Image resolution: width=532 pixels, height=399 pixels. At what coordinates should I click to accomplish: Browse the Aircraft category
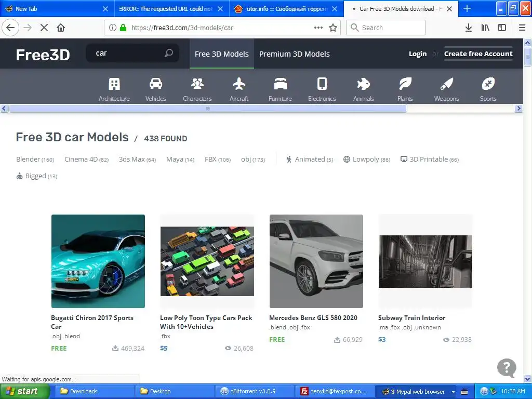[x=239, y=89]
